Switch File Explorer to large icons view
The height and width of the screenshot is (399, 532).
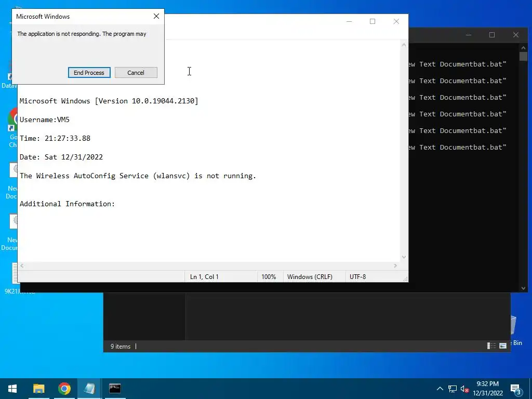coord(503,345)
